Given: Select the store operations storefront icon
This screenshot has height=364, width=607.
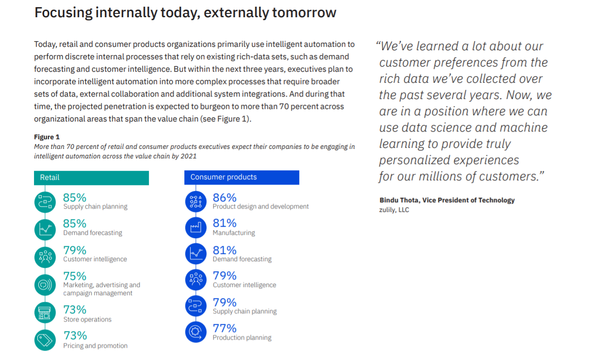Looking at the screenshot, I should point(45,313).
